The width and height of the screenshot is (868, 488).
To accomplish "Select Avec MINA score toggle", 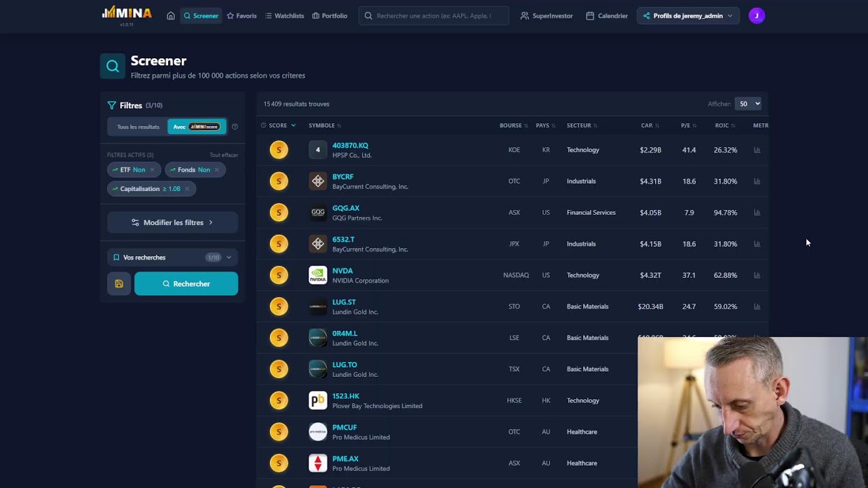I will point(197,127).
